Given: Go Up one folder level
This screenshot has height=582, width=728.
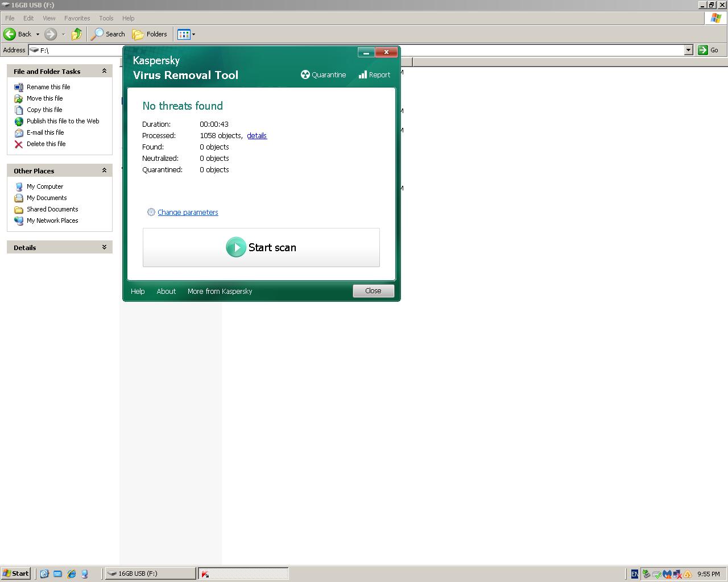Looking at the screenshot, I should 77,34.
